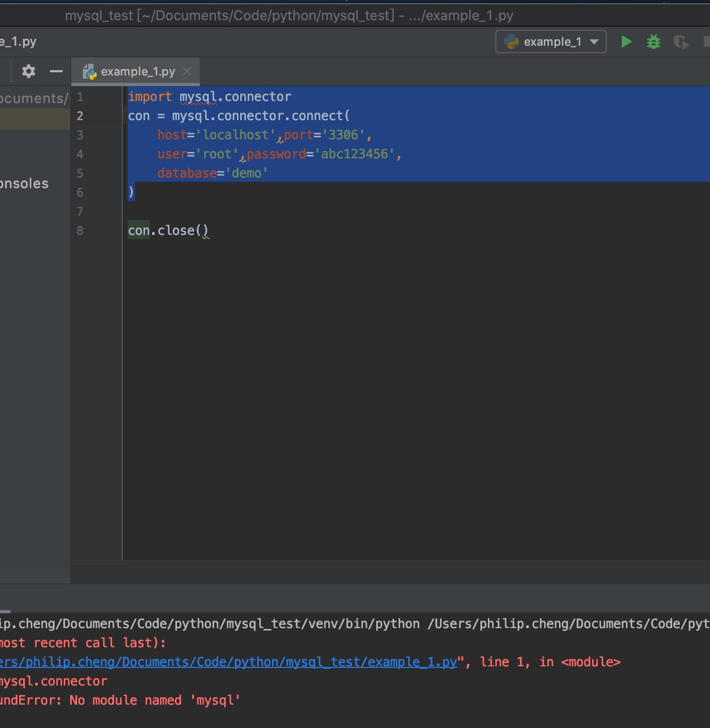
Task: Open project panel settings gear
Action: 29,71
